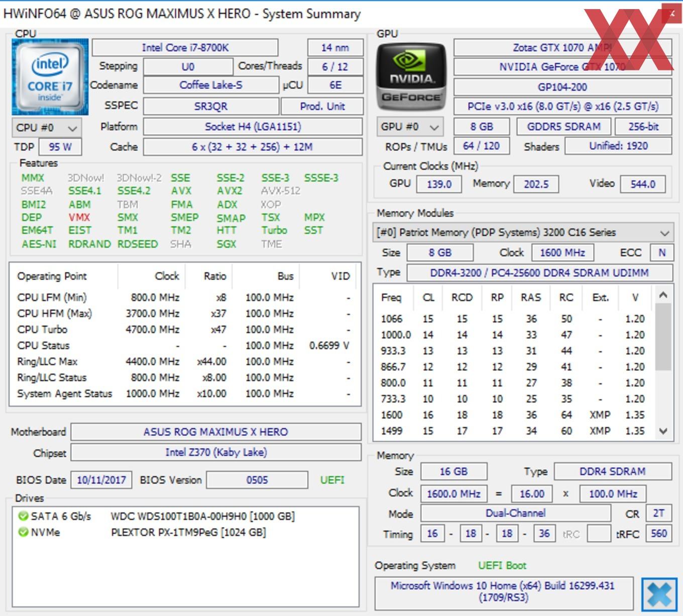Click the Chipset field Intel Z370
Viewport: 683px width, 616px height.
[x=216, y=452]
